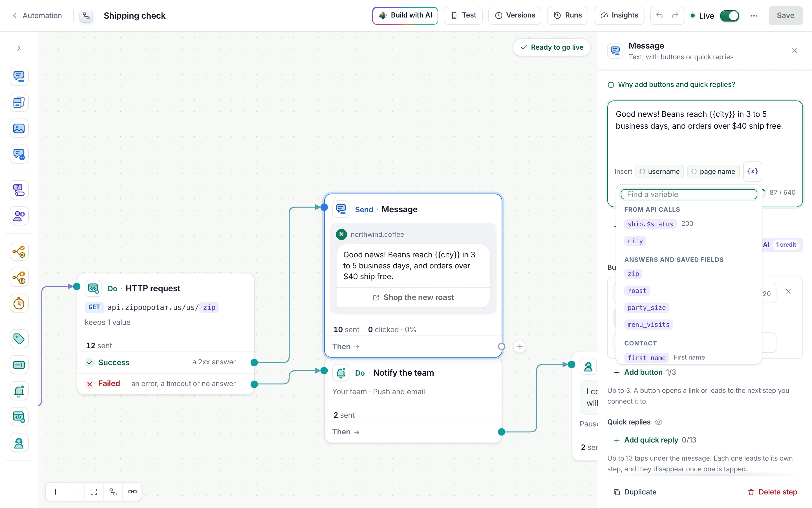
Task: Fit the flow to screen
Action: [94, 492]
